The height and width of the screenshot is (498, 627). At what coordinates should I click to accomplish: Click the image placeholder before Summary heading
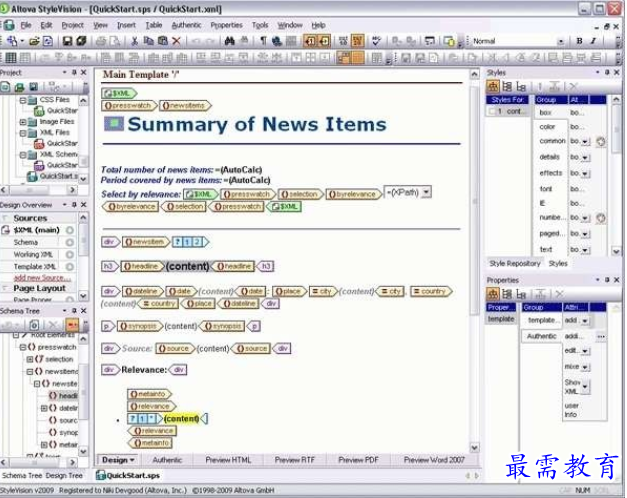(x=114, y=124)
